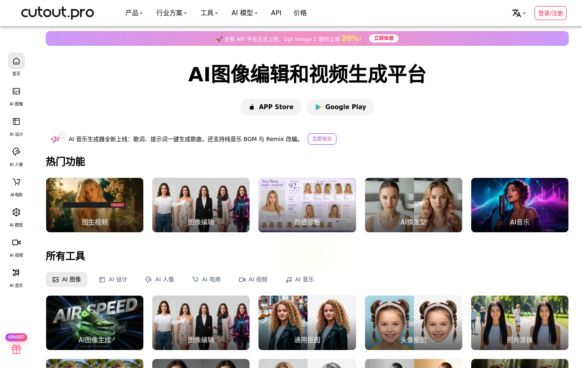Screen dimensions: 588x368
Task: Click the APP Store download button
Action: pyautogui.click(x=271, y=107)
